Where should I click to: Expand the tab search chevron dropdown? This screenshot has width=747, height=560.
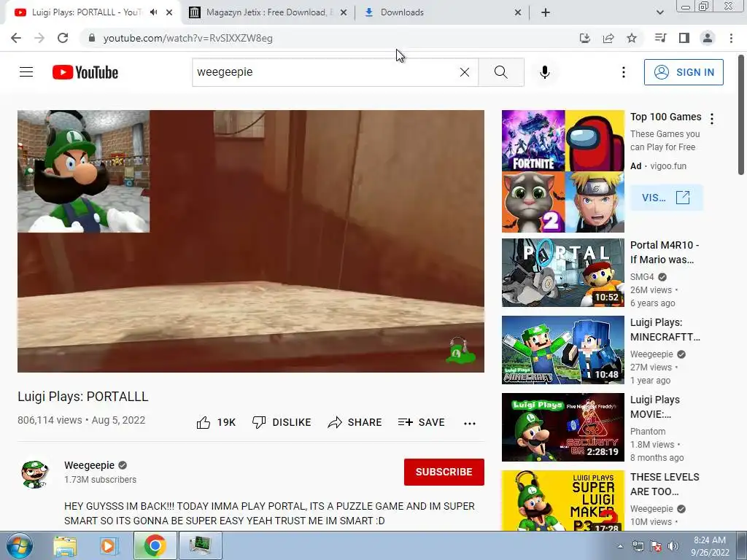[659, 12]
